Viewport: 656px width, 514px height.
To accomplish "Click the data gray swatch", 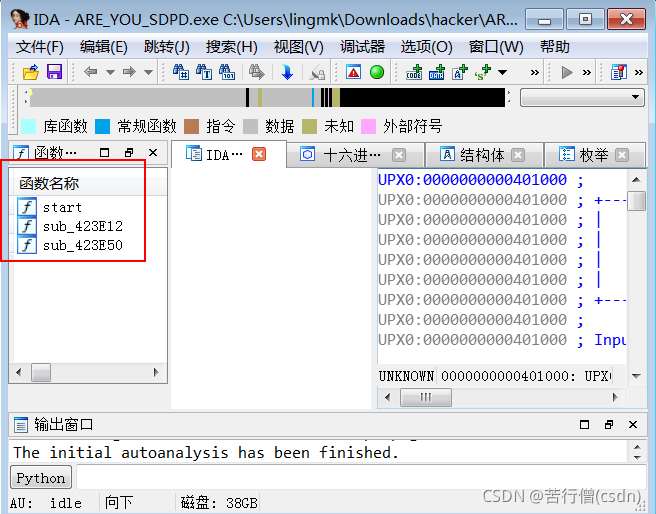I will (x=250, y=126).
